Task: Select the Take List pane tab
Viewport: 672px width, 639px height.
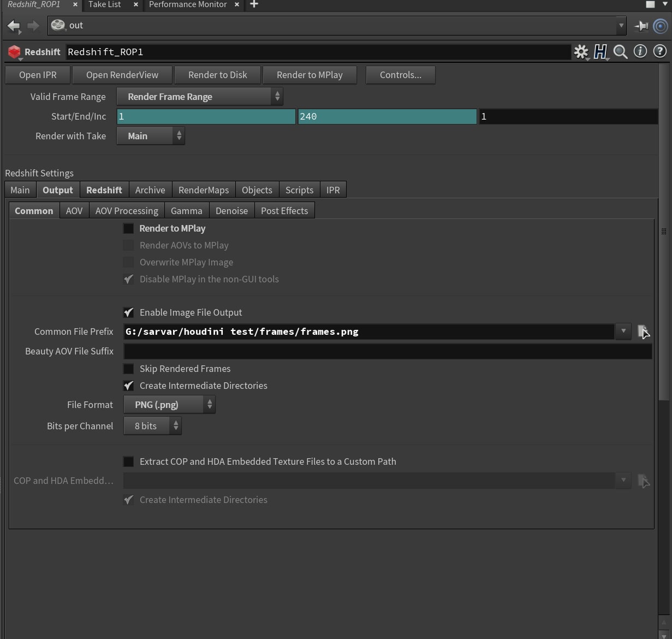Action: (x=105, y=4)
